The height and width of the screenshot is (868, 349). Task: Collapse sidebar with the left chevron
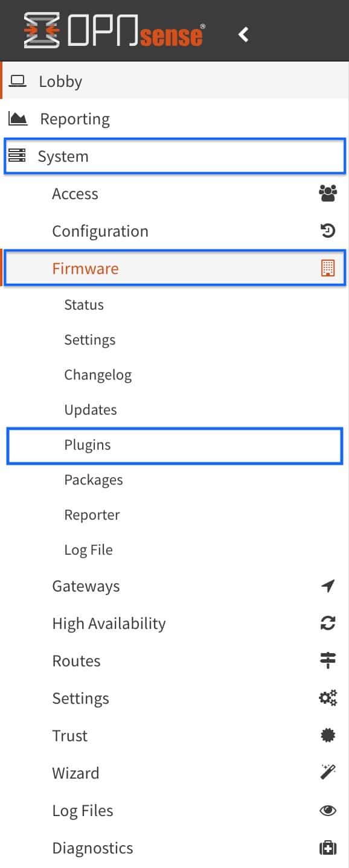point(243,34)
